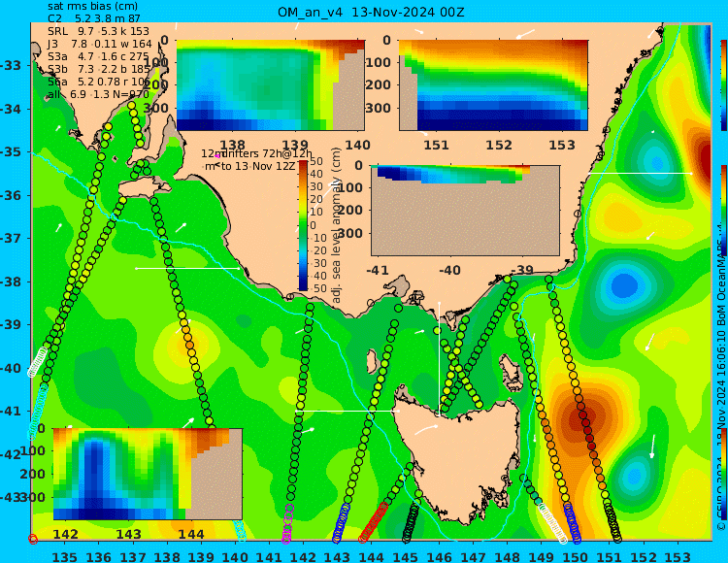This screenshot has width=728, height=563.
Task: Click the black circle track markers near 151E
Action: [612, 523]
